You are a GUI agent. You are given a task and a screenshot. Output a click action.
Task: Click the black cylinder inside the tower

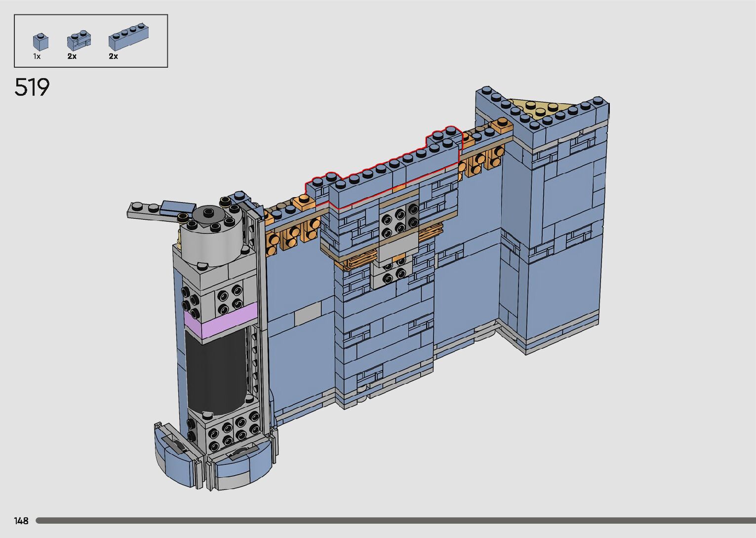[216, 372]
